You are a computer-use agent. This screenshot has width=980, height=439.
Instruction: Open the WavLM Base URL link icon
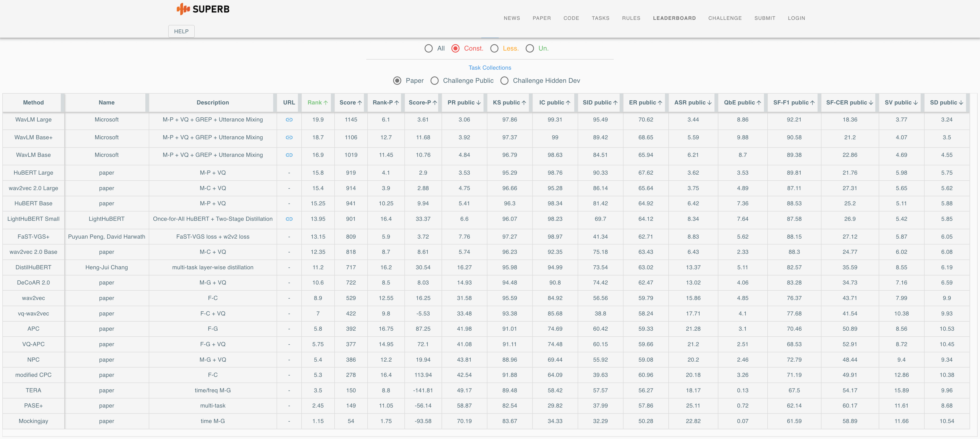289,155
